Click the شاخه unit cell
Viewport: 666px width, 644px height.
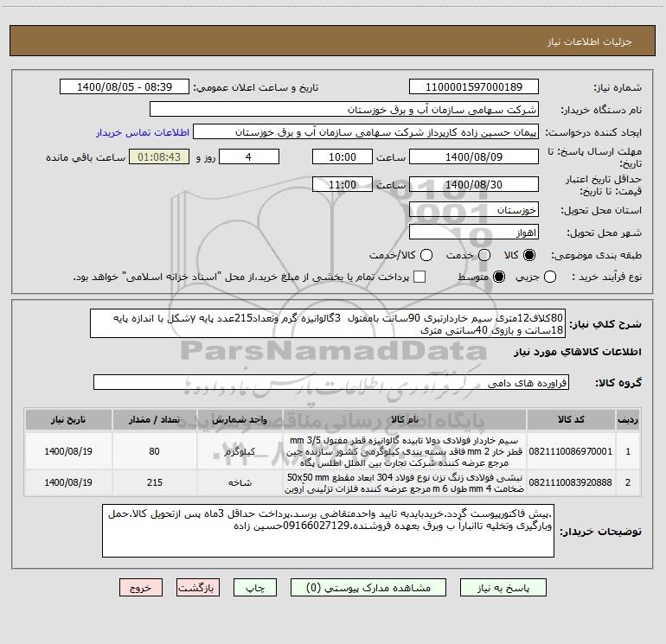coord(240,482)
